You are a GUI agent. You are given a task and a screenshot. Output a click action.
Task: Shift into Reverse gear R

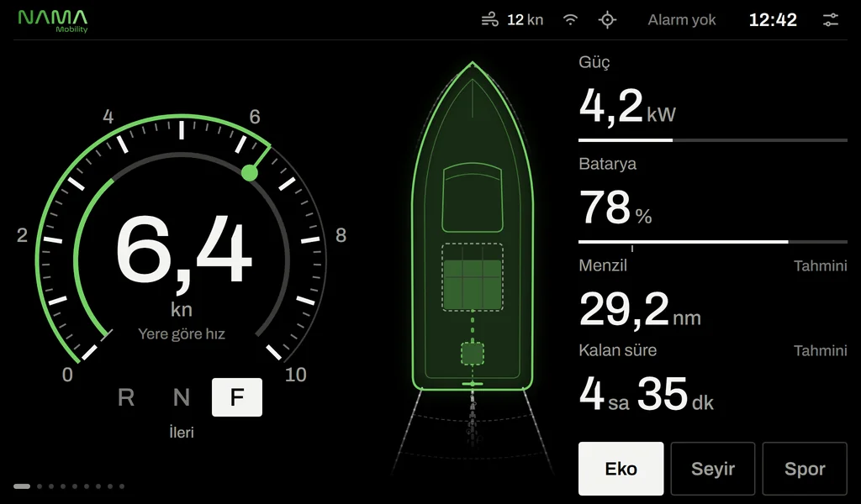(126, 397)
